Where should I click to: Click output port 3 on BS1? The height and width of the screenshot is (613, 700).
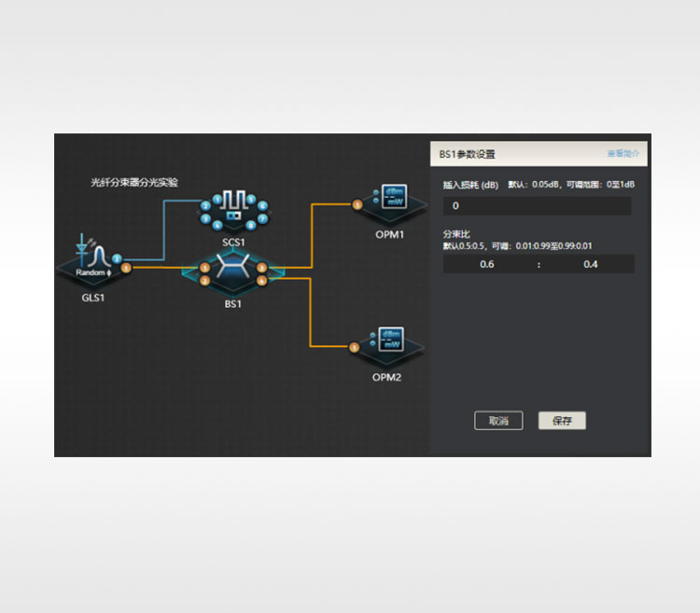point(262,269)
